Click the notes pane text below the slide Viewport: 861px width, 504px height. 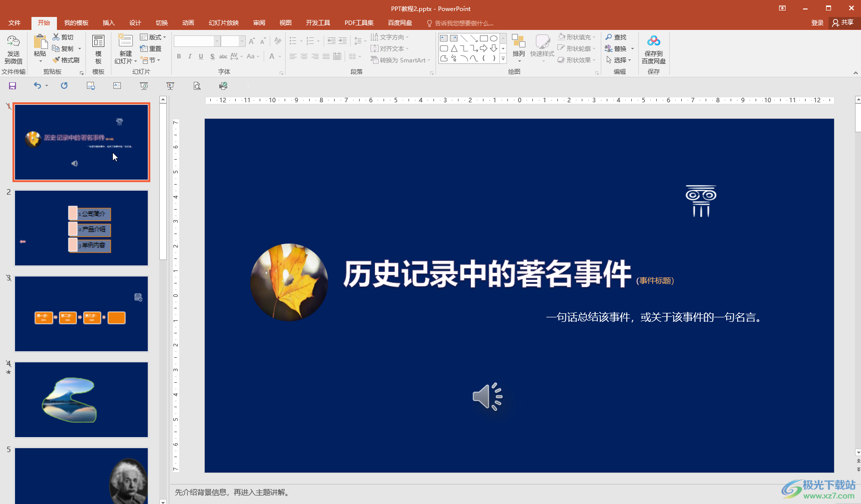coord(232,493)
